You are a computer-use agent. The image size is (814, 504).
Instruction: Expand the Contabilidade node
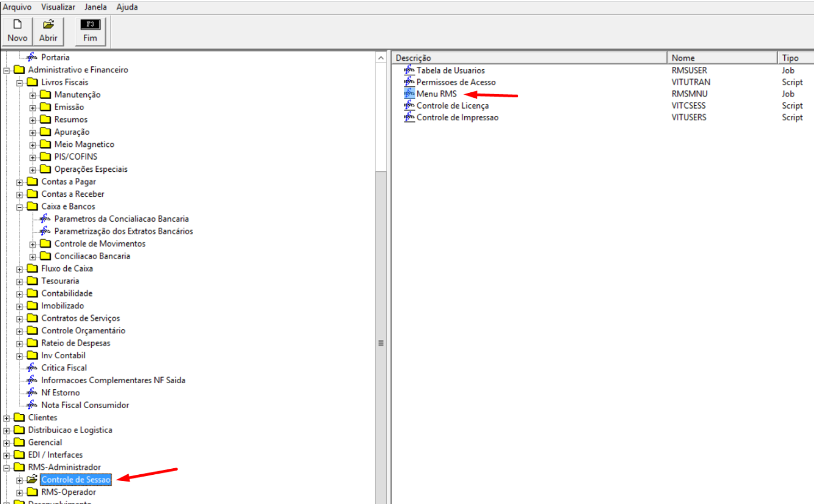pyautogui.click(x=20, y=294)
